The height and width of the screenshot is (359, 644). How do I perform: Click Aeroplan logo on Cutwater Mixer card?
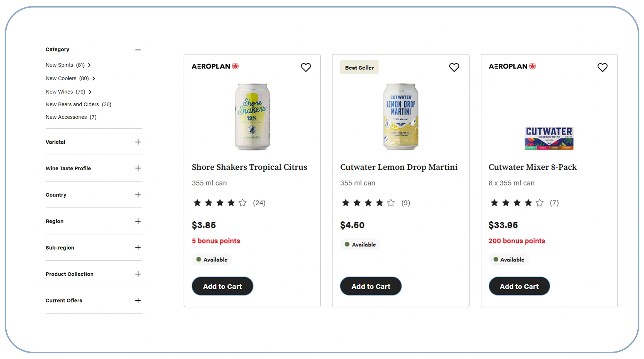click(512, 66)
